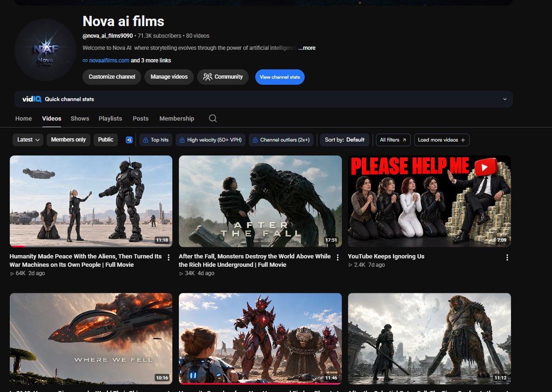Toggle the Public filter chip

[x=106, y=140]
